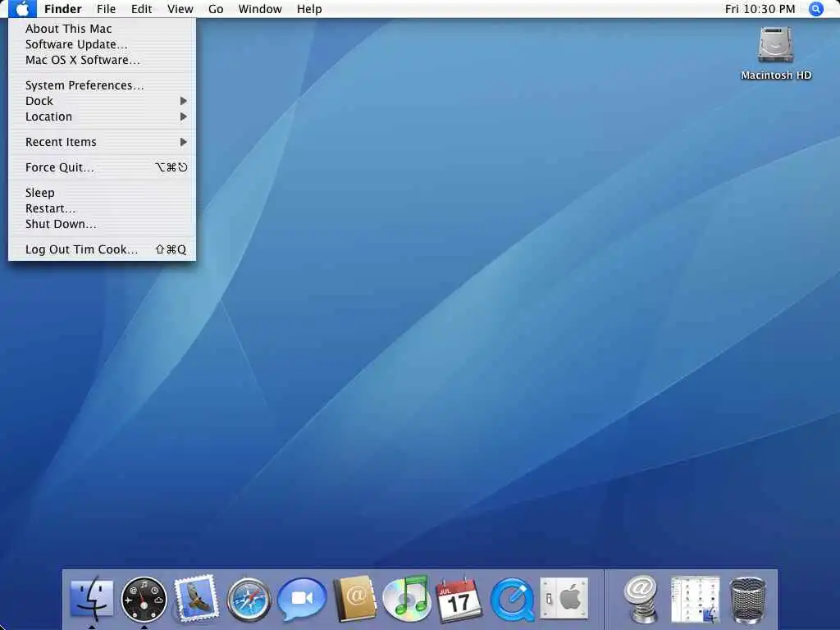Open iCal calendar icon in Dock
This screenshot has width=840, height=630.
click(x=459, y=600)
